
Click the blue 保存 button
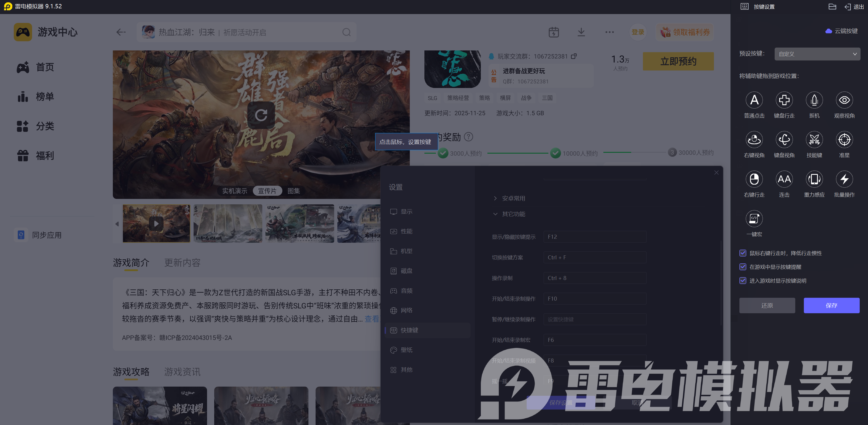831,305
